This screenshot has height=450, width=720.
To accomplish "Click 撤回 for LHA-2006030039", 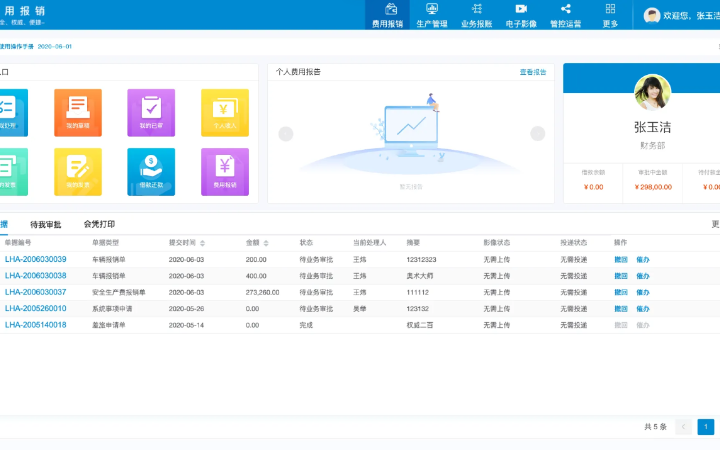I will (621, 259).
